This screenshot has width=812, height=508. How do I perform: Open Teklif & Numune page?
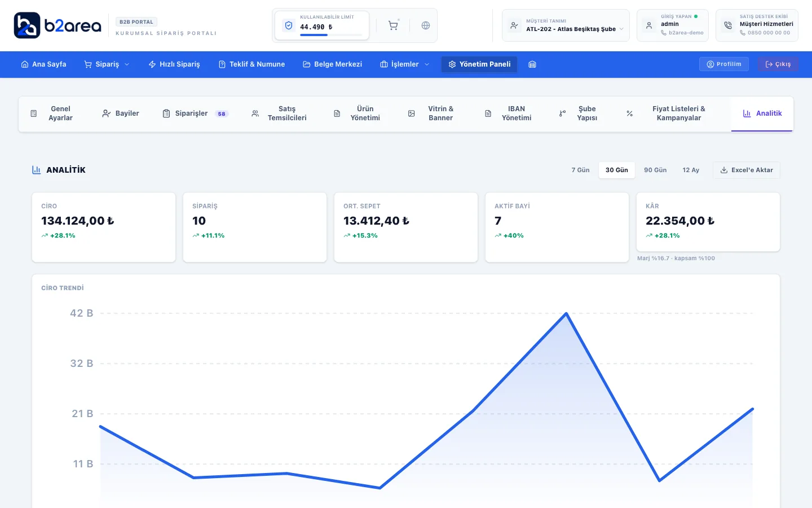click(x=251, y=64)
